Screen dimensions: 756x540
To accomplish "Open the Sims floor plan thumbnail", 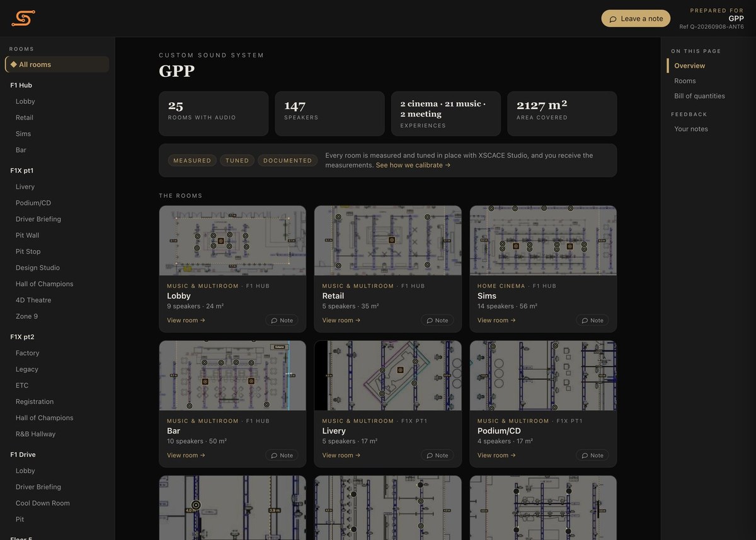I will 543,241.
